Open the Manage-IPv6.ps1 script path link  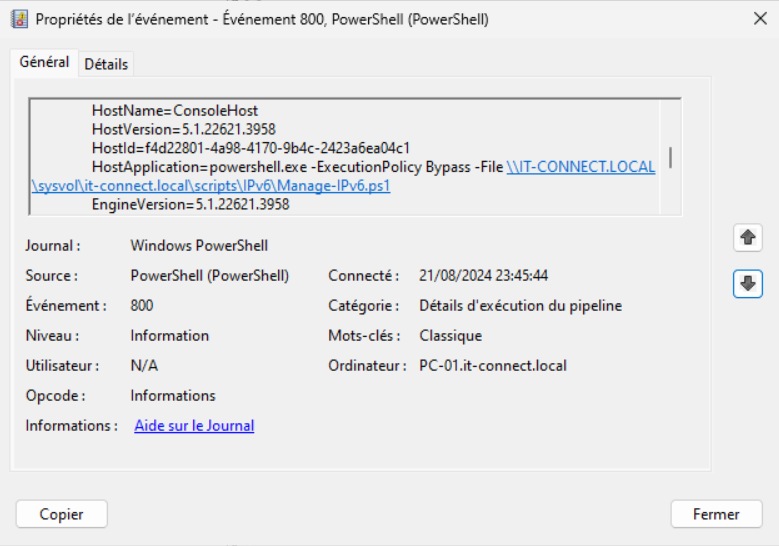(x=210, y=186)
